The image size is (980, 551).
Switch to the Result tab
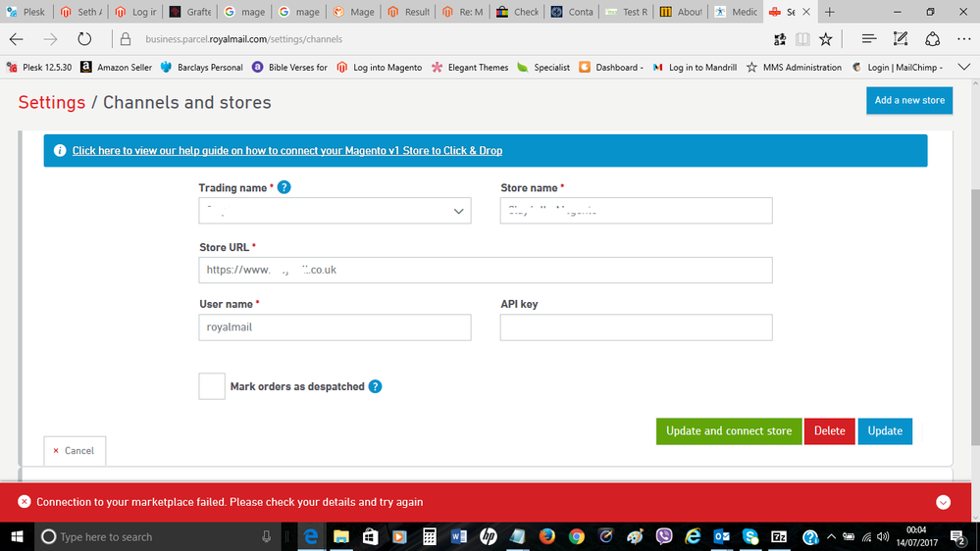click(409, 12)
